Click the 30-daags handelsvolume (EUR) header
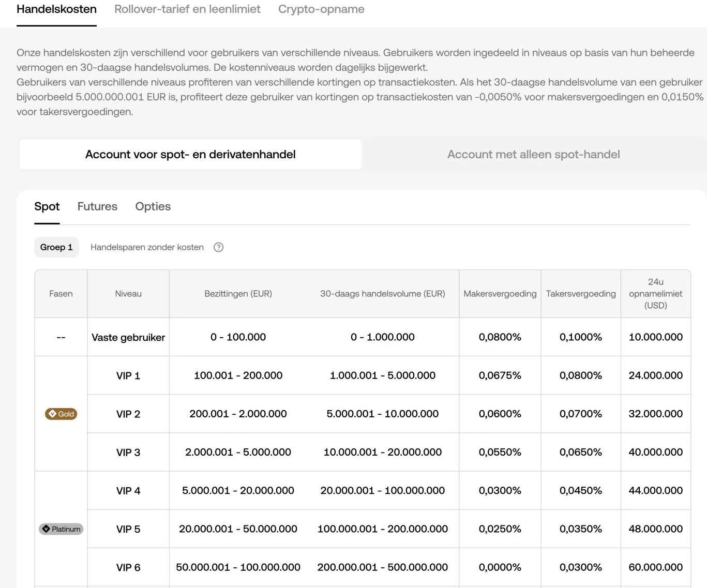The image size is (707, 588). tap(383, 294)
